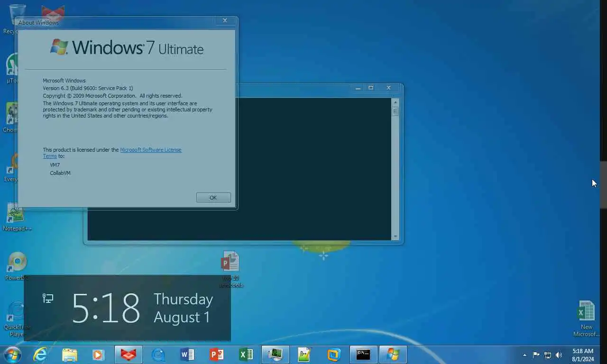Click the 'Thursday August 1' date overlay
This screenshot has width=607, height=364.
coord(183,308)
